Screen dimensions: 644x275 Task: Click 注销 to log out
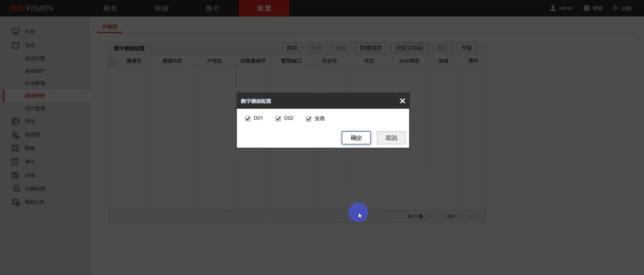click(x=622, y=8)
